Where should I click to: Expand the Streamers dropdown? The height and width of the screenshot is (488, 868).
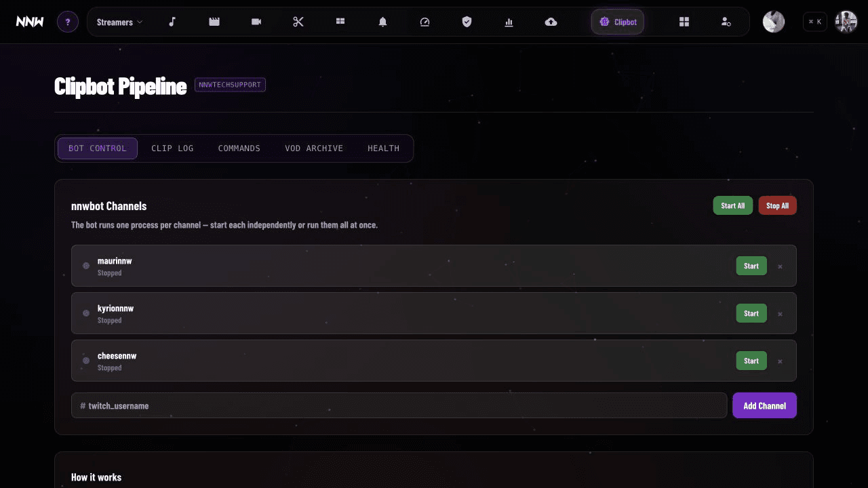click(x=119, y=22)
